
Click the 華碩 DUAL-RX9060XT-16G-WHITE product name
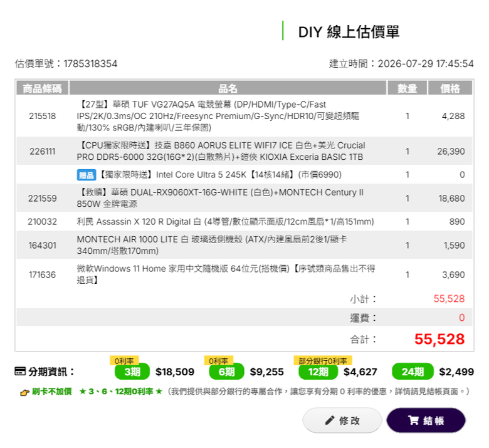click(x=220, y=198)
